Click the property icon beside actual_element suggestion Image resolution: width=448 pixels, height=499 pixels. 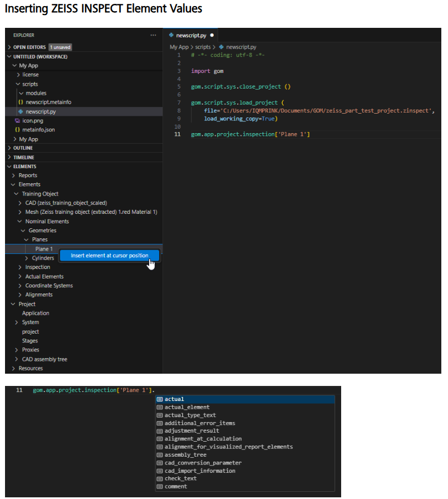[x=160, y=407]
